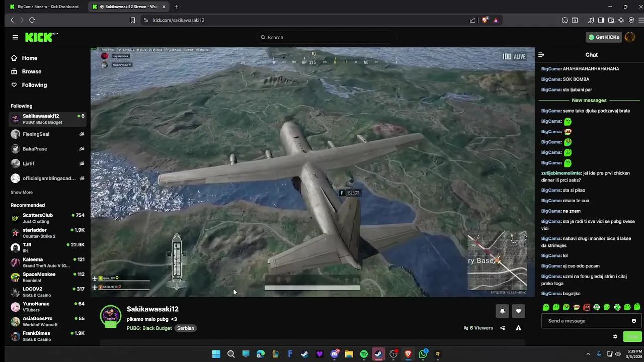Show hidden system tray icons
The height and width of the screenshot is (362, 644).
click(588, 354)
